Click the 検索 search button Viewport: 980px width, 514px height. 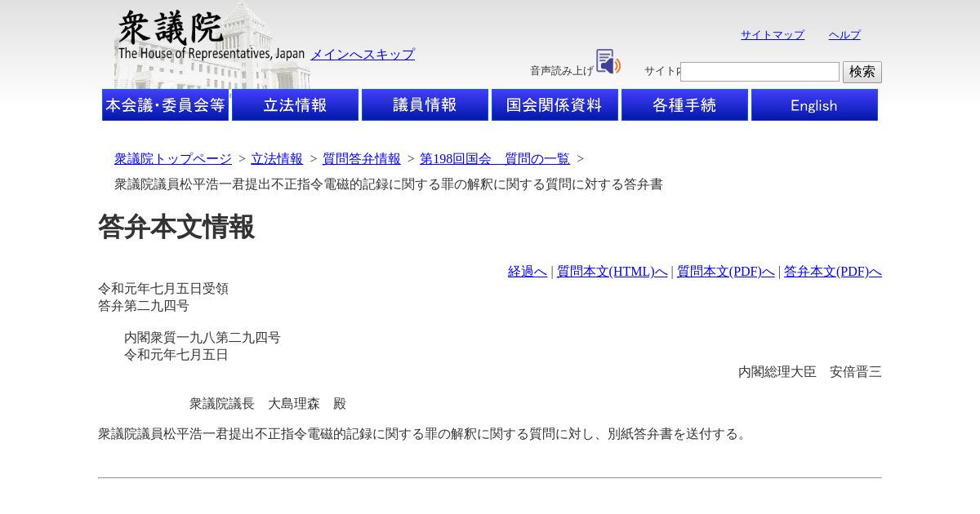[862, 72]
